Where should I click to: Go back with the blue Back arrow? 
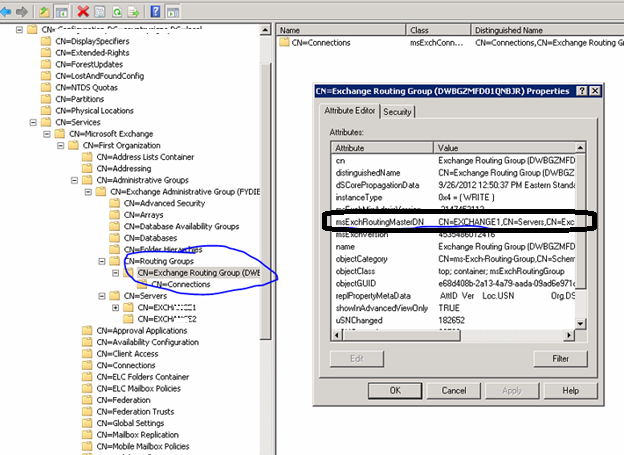tap(6, 12)
